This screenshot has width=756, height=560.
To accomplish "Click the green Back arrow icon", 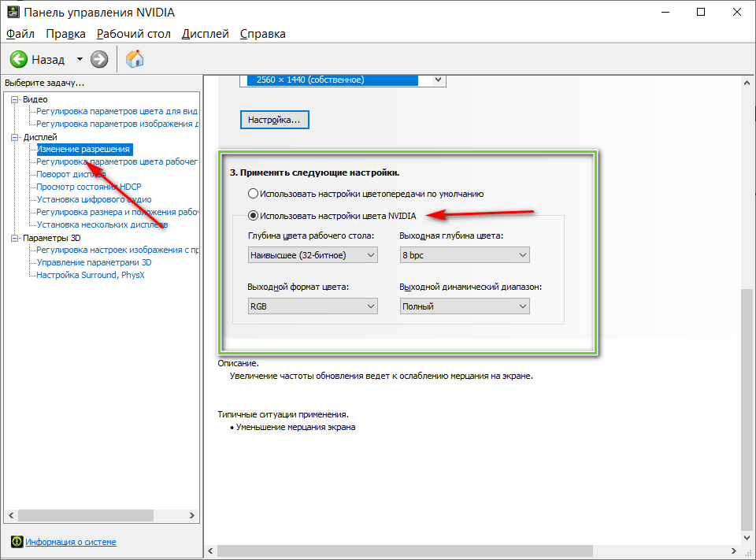I will [x=19, y=59].
